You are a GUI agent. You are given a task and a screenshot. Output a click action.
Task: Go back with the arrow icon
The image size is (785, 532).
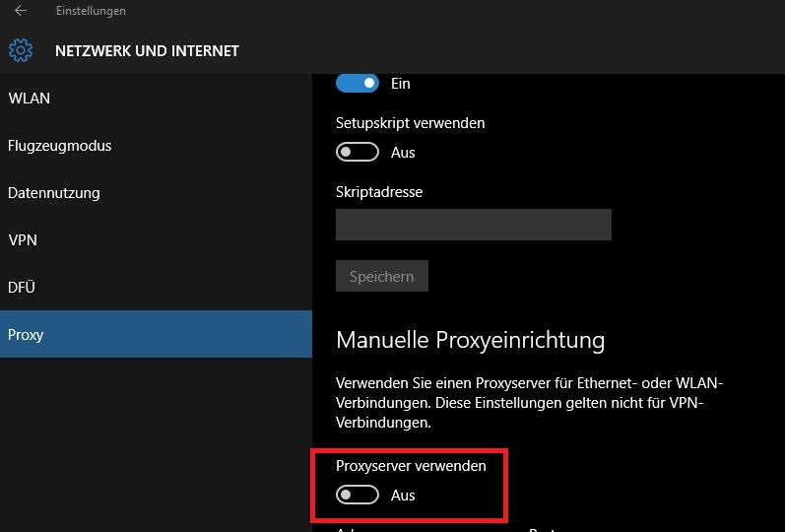tap(21, 11)
